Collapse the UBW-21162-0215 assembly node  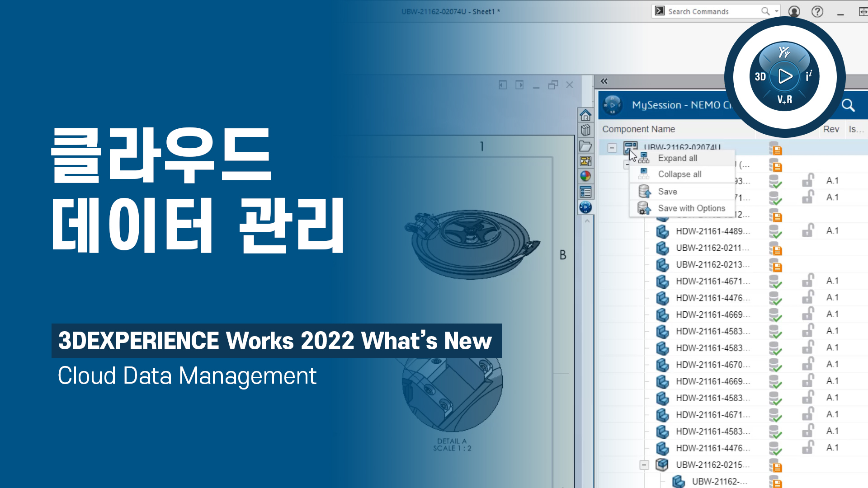[x=644, y=465]
